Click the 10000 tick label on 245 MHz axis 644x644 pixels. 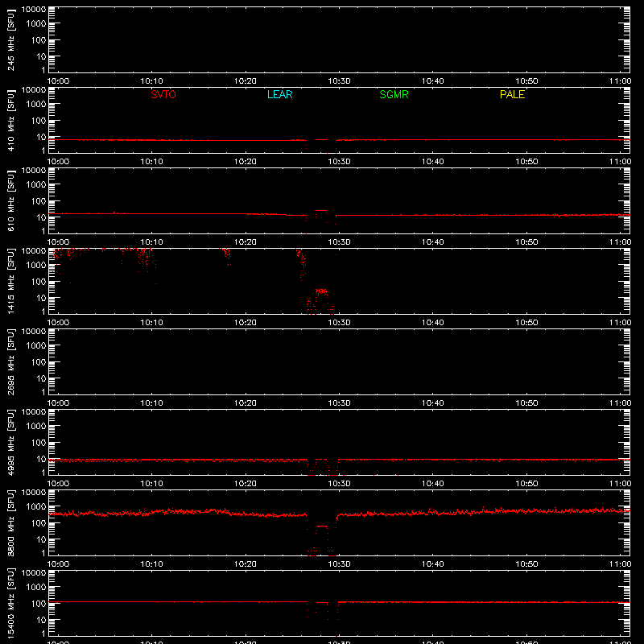[34, 10]
